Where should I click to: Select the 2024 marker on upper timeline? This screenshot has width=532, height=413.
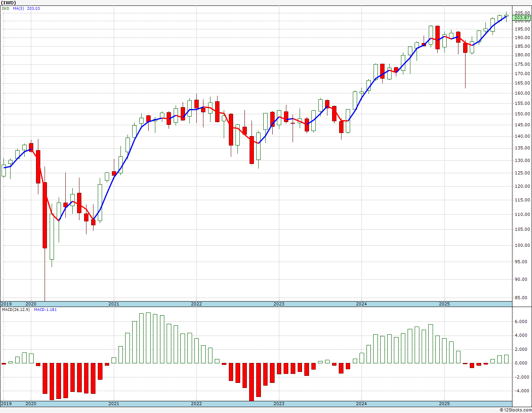361,304
